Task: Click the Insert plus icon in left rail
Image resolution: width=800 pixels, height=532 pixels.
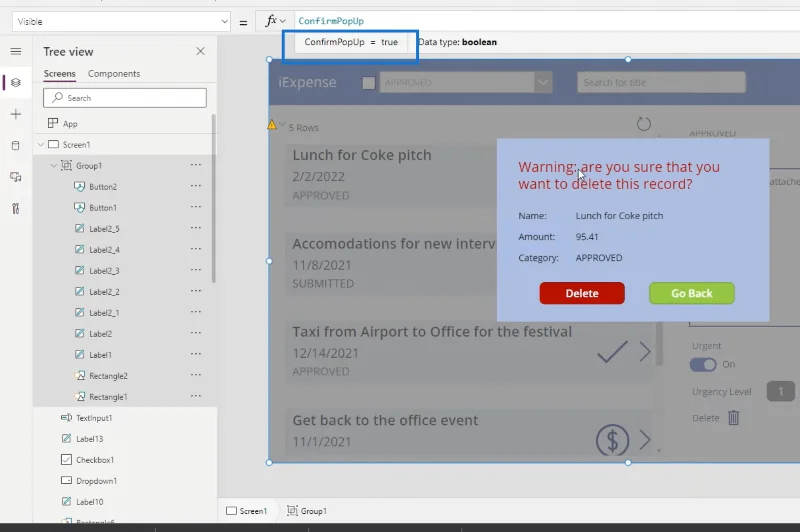Action: point(16,114)
